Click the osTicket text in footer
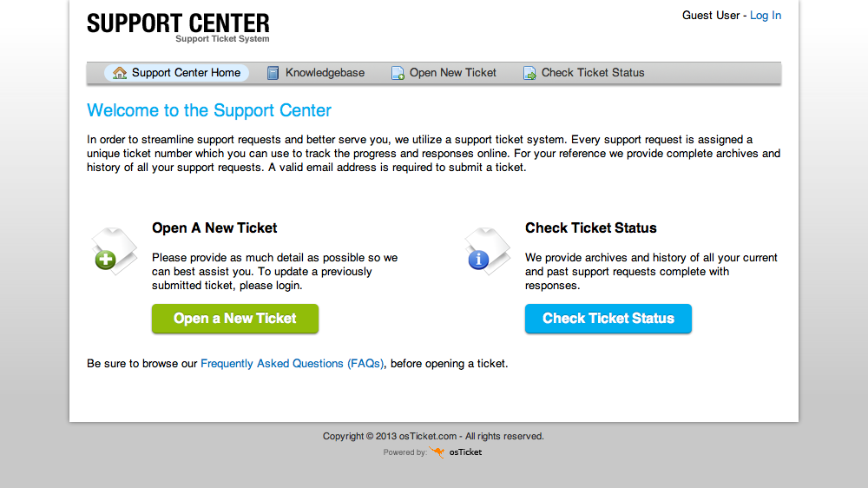Viewport: 868px width, 488px height. [x=465, y=452]
